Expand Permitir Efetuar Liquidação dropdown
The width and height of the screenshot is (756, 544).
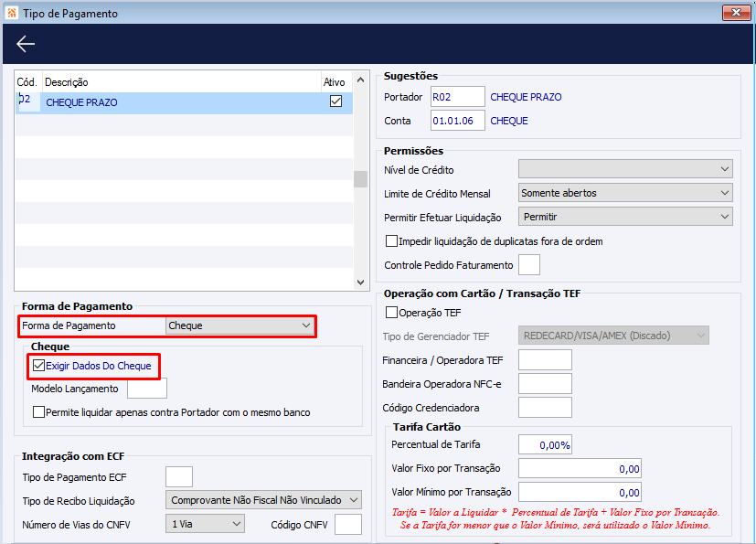pyautogui.click(x=625, y=217)
